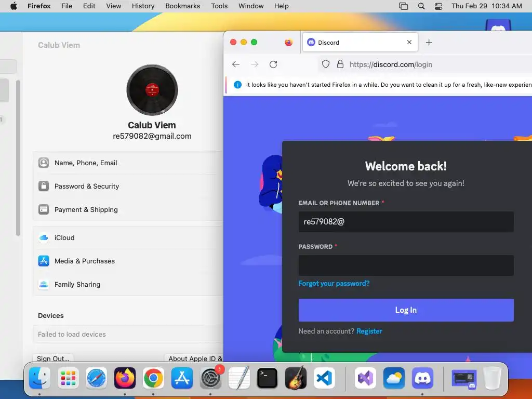Open the Tools menu
Image resolution: width=532 pixels, height=399 pixels.
point(219,6)
